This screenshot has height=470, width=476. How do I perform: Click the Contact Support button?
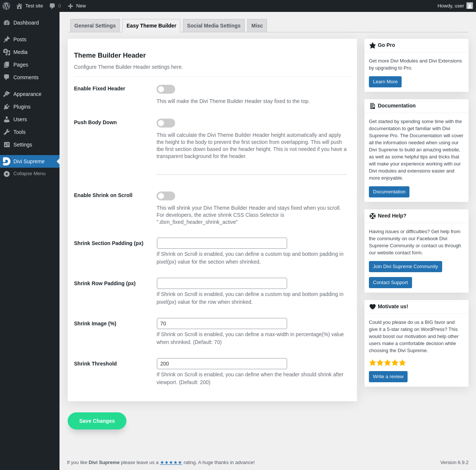[390, 283]
